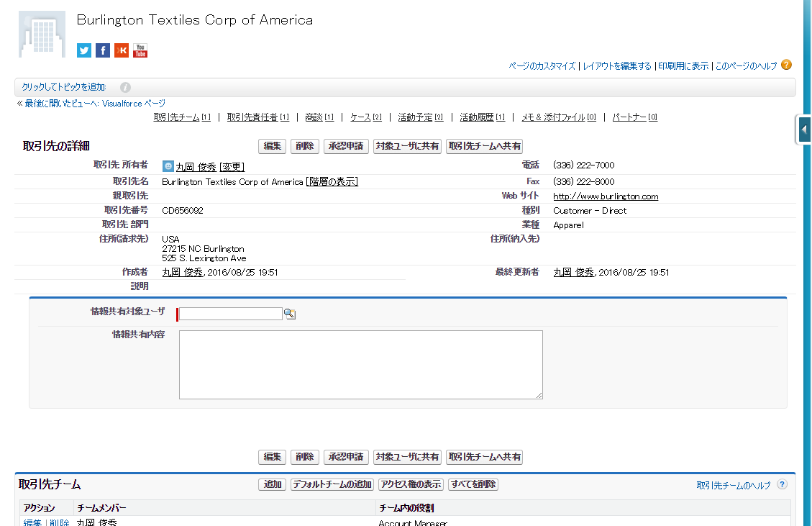Open the Twitter social icon
This screenshot has width=812, height=526.
(84, 50)
